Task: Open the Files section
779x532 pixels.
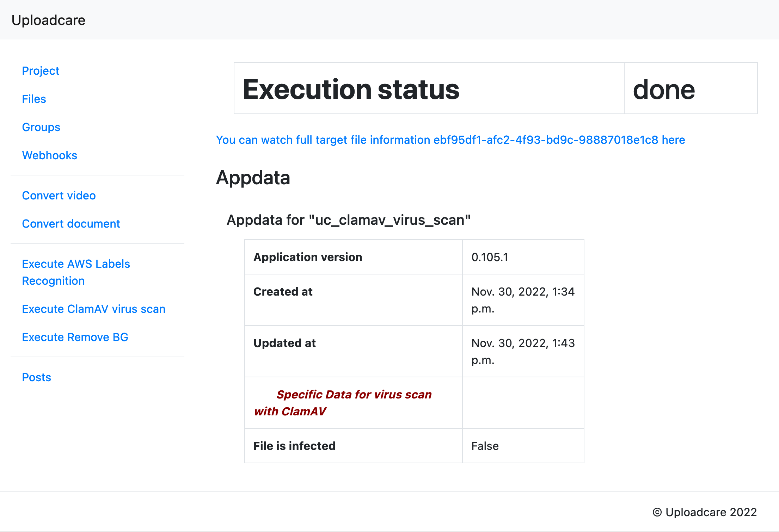Action: [x=34, y=99]
